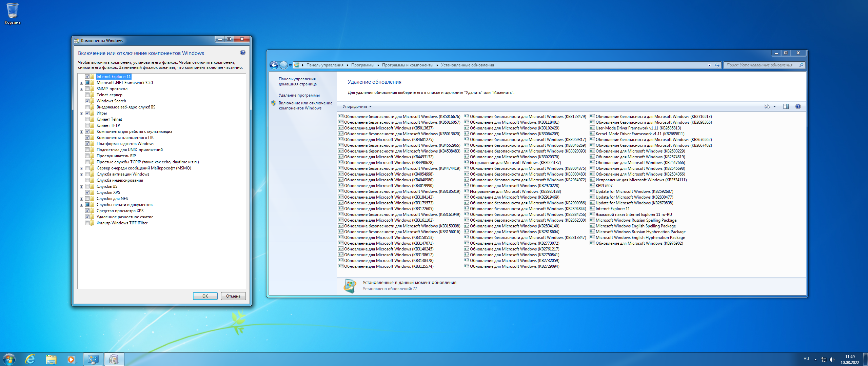This screenshot has height=366, width=868.
Task: Open the view options dropdown arrow in toolbar
Action: tap(774, 106)
